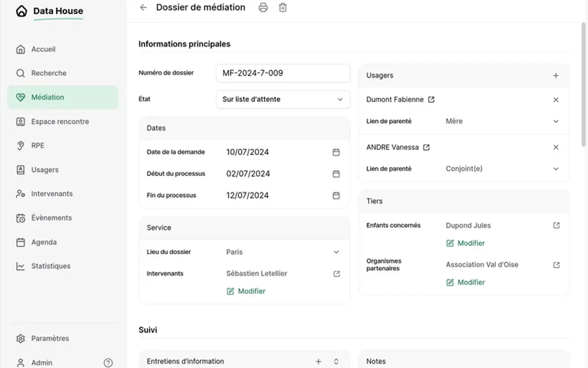Print the mediation dossier
588x368 pixels.
pos(263,7)
